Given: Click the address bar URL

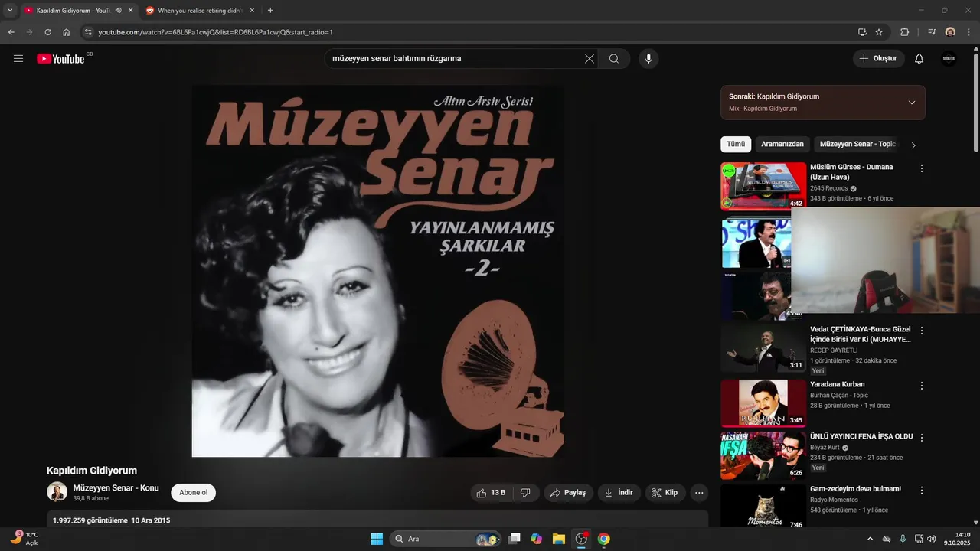Looking at the screenshot, I should pyautogui.click(x=215, y=32).
